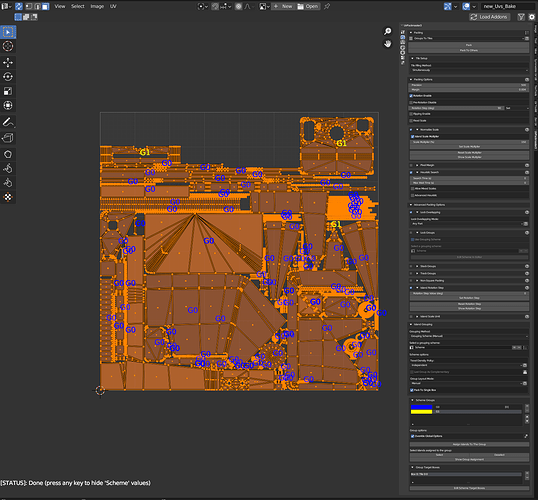Switch to island UV select mode icon
Viewport: 538px width, 500px height.
click(45, 6)
